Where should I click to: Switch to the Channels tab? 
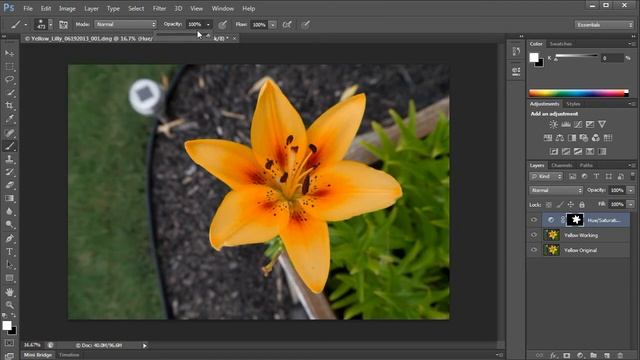pos(562,165)
